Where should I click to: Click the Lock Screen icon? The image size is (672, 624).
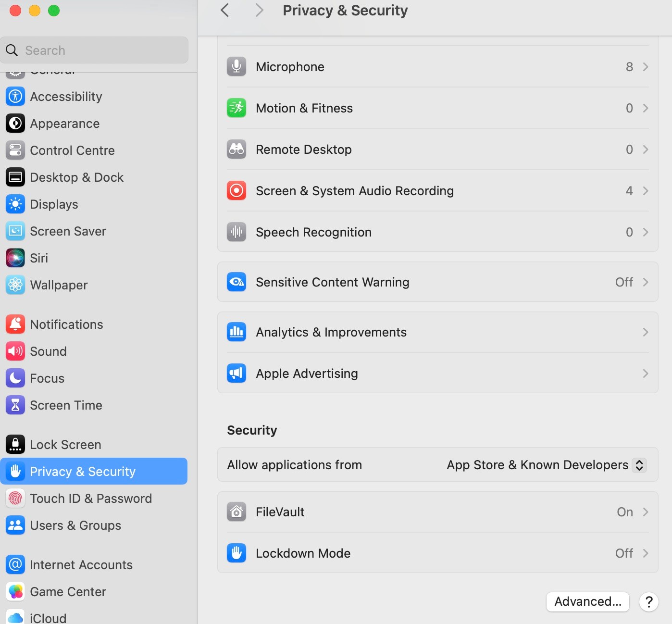click(x=15, y=445)
